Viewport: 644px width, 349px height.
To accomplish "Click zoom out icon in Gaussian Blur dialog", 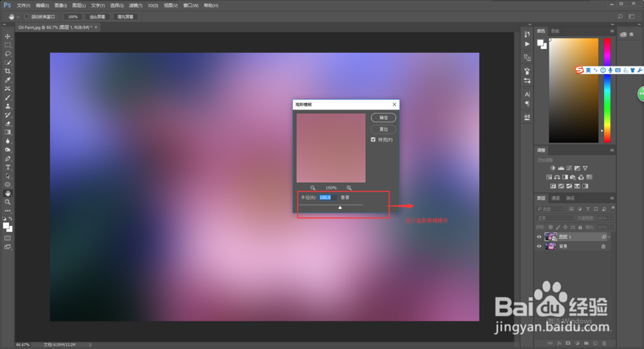I will (x=313, y=187).
